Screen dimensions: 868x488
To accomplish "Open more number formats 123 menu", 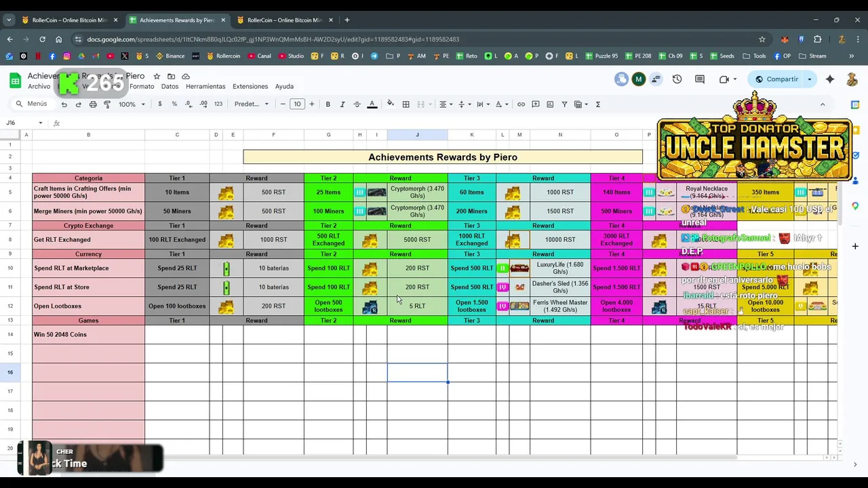I will coord(218,104).
